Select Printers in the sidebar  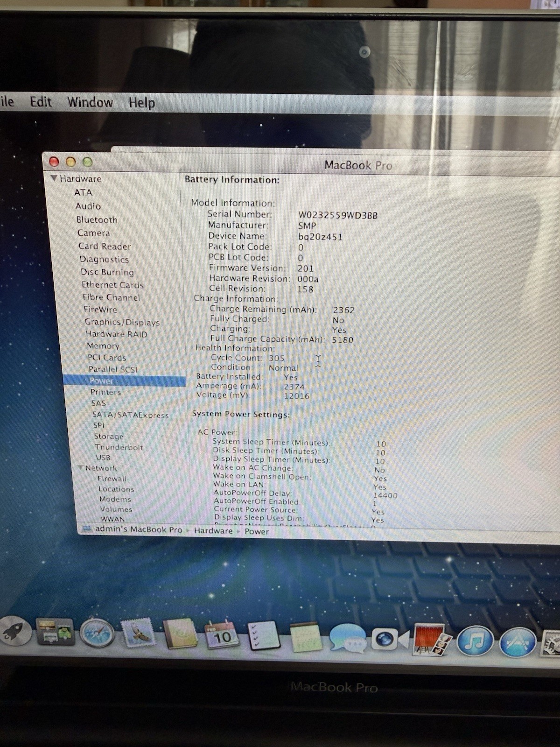point(105,392)
